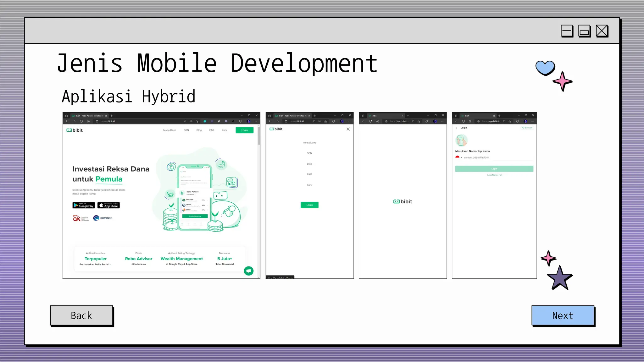644x362 pixels.
Task: Open the green chat bubble on the homepage
Action: tap(249, 271)
